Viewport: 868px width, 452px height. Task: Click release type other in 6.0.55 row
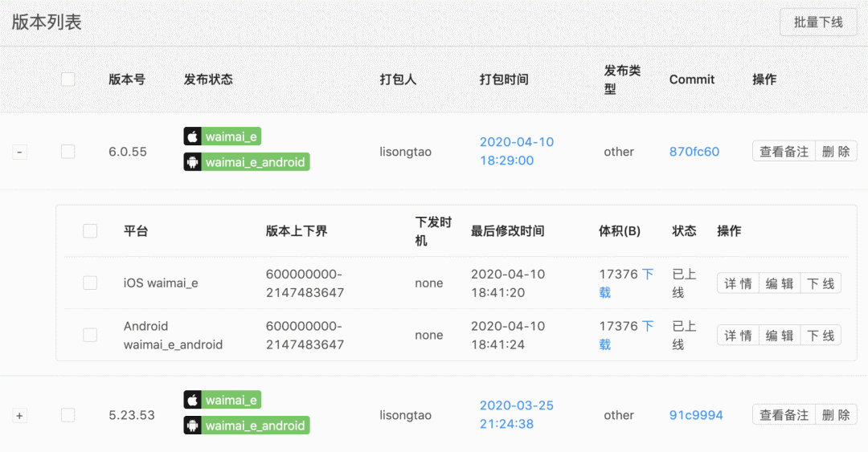click(x=618, y=152)
